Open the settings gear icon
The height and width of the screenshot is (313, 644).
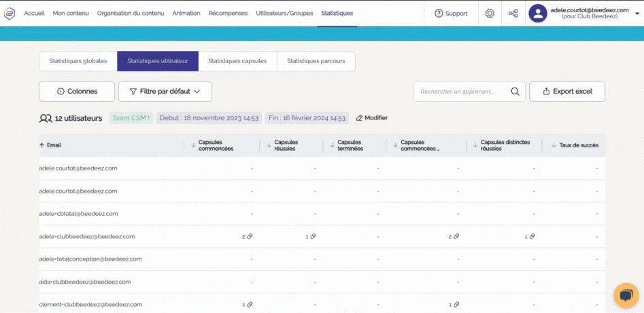(490, 14)
